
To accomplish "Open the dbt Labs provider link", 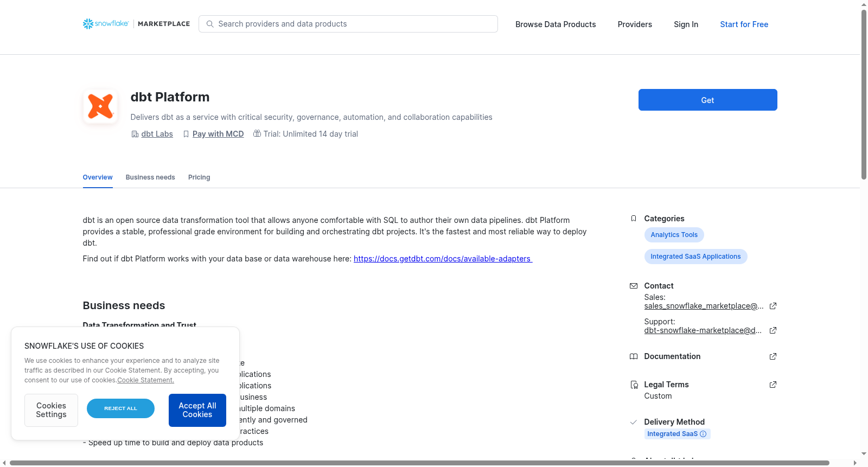I will click(157, 134).
